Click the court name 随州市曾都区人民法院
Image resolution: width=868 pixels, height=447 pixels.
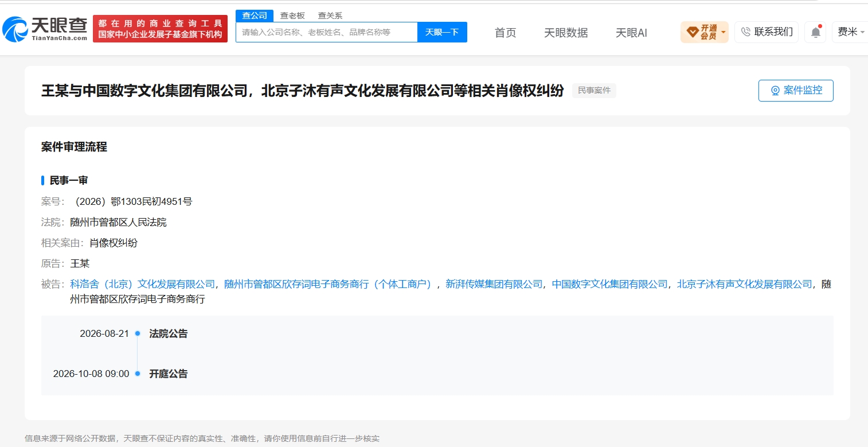(x=118, y=222)
